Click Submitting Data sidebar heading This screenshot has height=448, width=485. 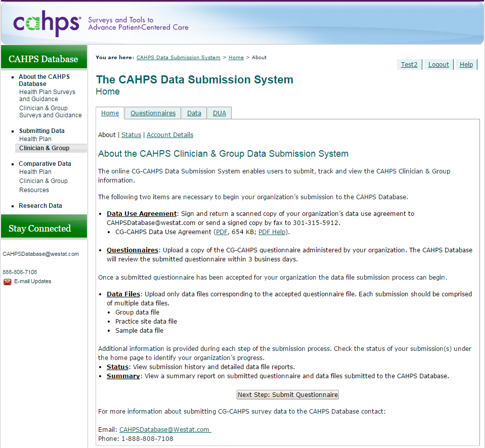pyautogui.click(x=42, y=131)
